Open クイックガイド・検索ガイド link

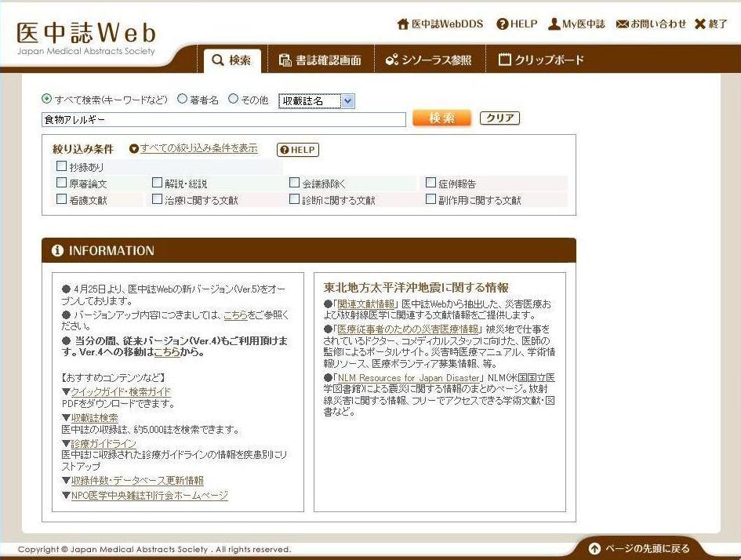(x=121, y=391)
